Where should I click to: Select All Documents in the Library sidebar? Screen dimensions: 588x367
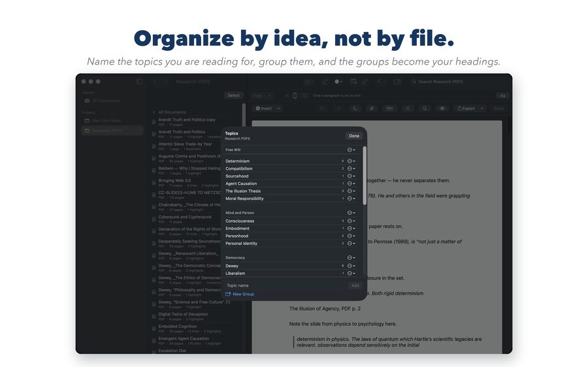point(112,101)
